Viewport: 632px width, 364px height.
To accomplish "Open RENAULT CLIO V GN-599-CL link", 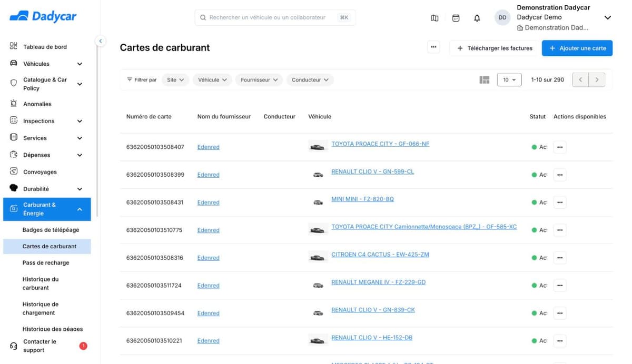I will click(x=372, y=171).
